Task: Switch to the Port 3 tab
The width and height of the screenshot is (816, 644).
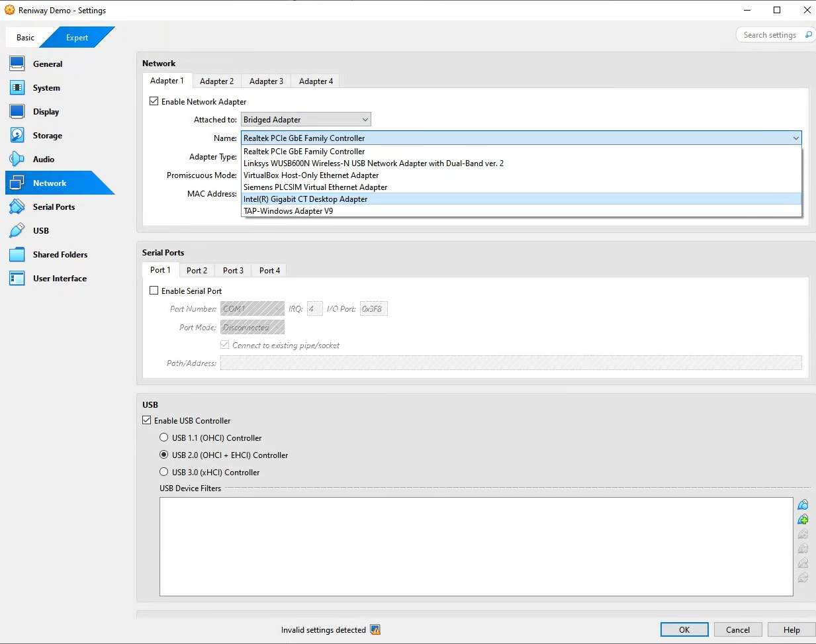Action: (x=233, y=271)
